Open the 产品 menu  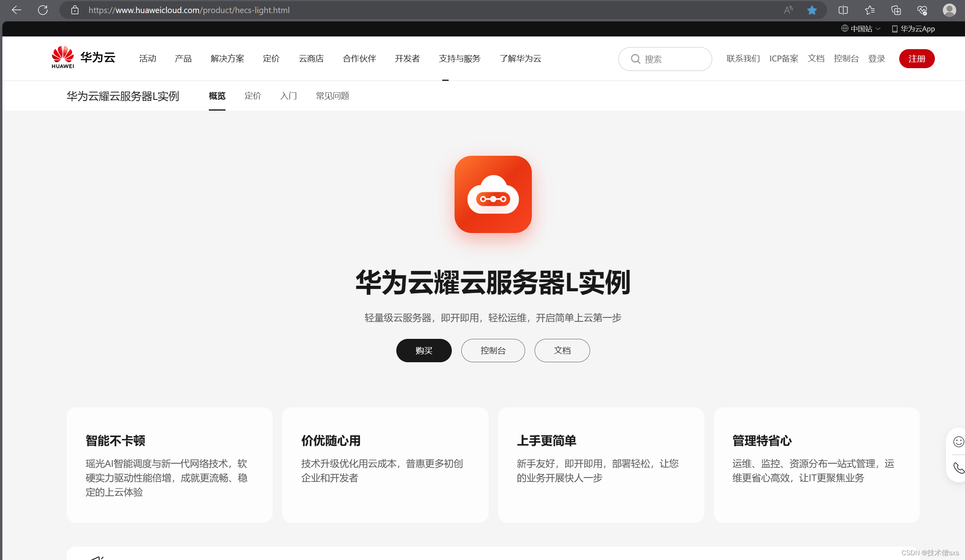183,58
